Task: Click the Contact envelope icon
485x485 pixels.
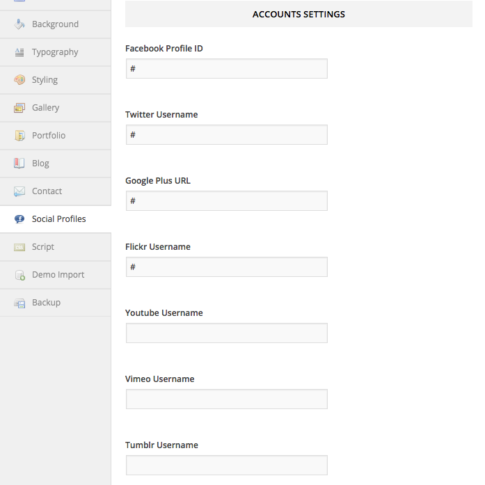Action: (19, 191)
